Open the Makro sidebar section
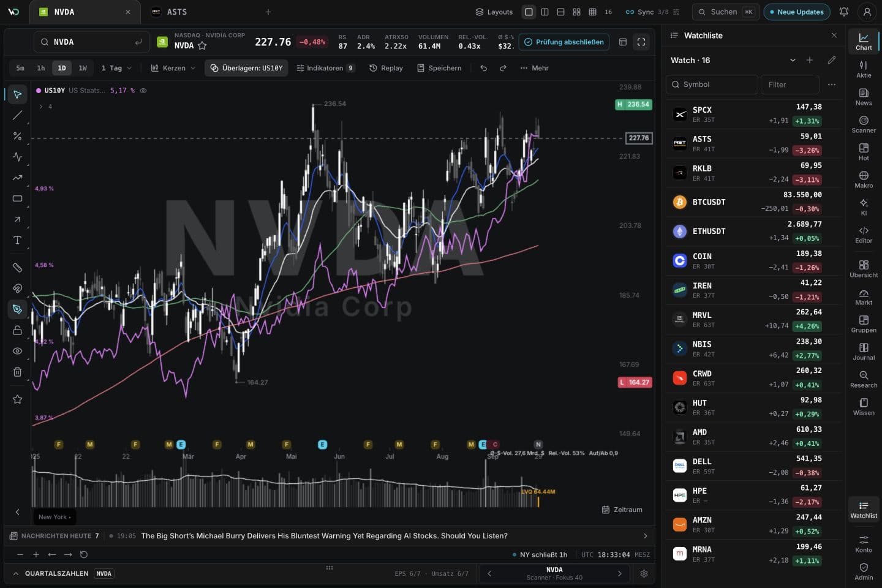The width and height of the screenshot is (882, 588). point(864,179)
